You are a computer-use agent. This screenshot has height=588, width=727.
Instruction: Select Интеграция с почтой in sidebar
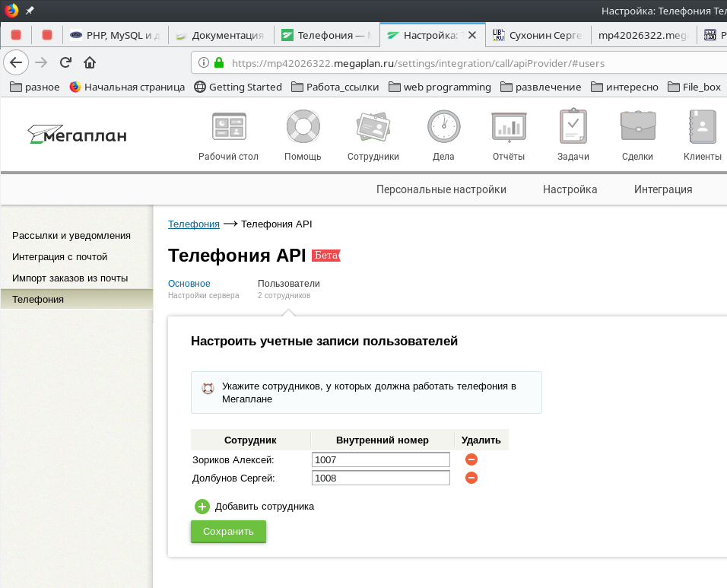tap(60, 257)
